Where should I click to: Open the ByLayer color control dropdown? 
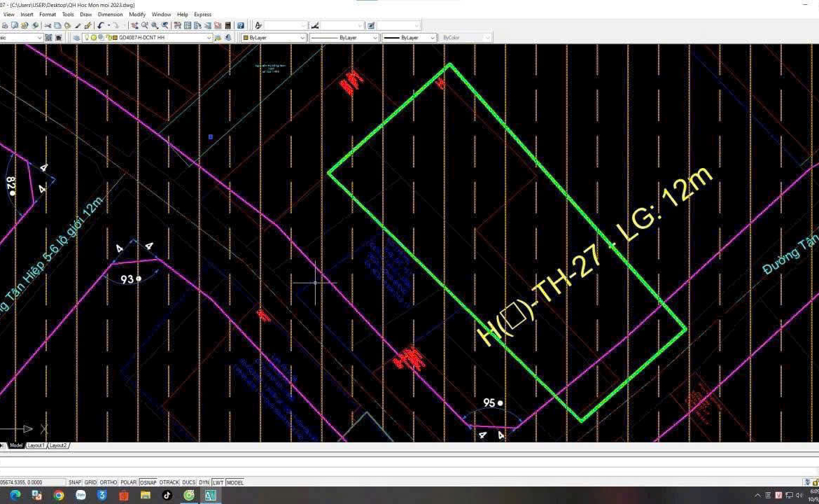[x=302, y=38]
